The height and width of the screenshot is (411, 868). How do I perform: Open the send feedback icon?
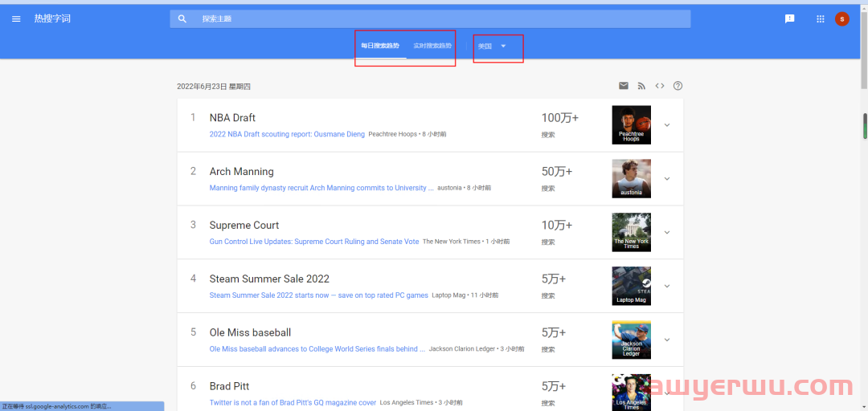click(790, 18)
